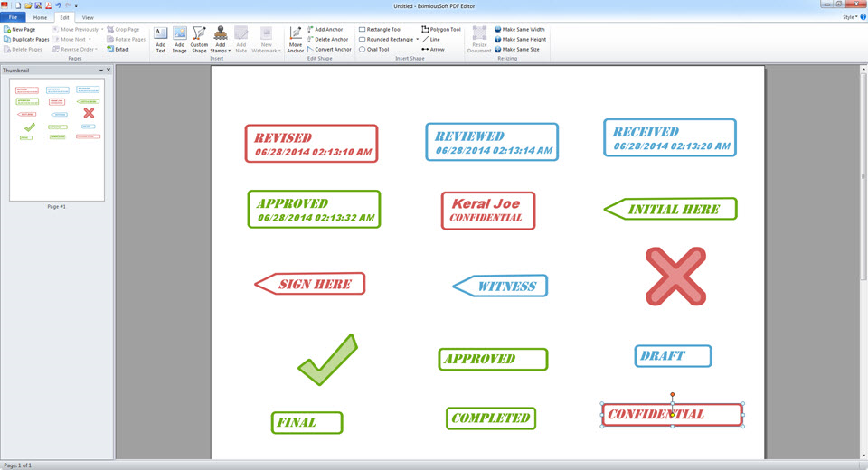Click Delete Pages in the ribbon
Screen dimensions: 868x470
point(23,50)
